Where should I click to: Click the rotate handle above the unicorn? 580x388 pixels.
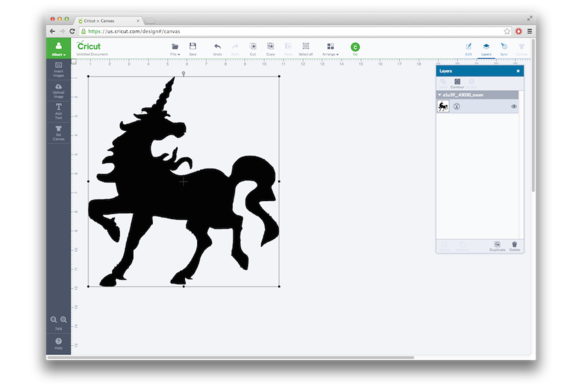point(183,74)
